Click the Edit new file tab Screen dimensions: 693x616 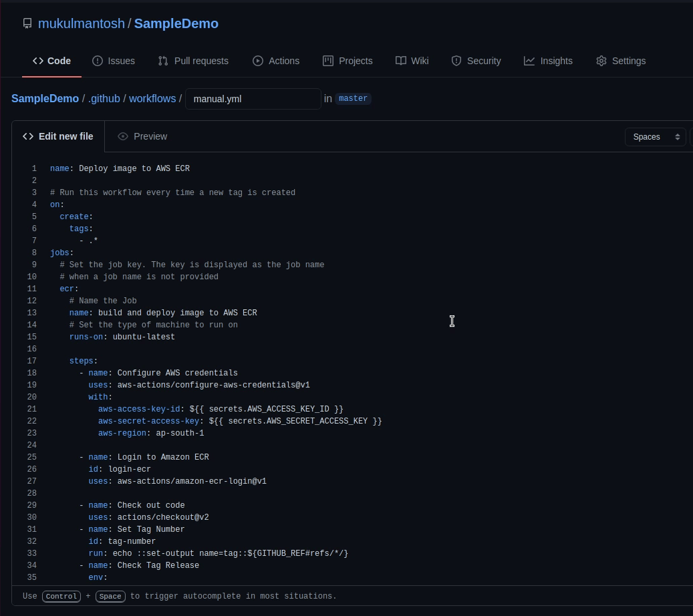click(x=58, y=136)
